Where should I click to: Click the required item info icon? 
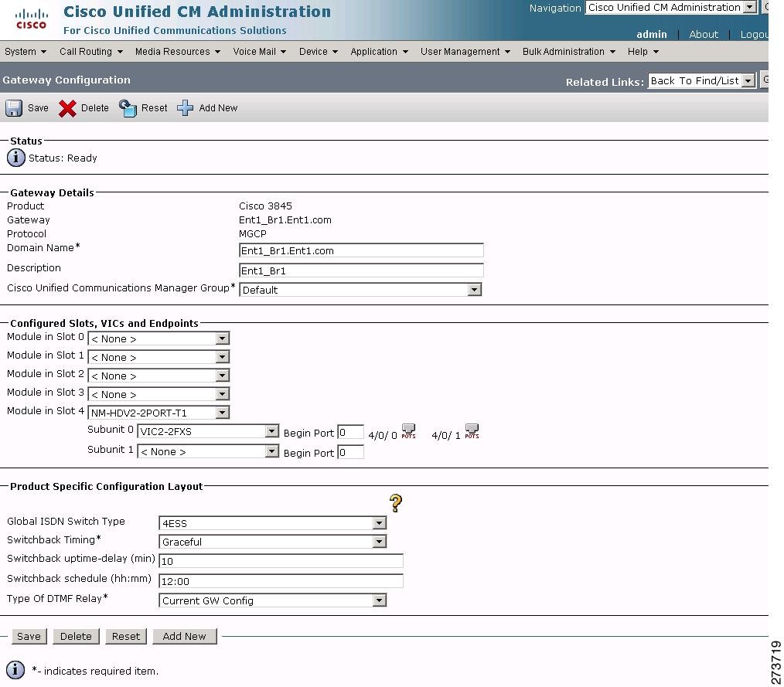point(15,670)
